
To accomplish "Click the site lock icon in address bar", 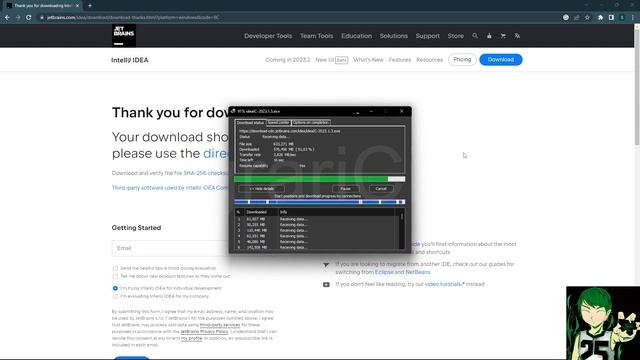I will coord(42,18).
